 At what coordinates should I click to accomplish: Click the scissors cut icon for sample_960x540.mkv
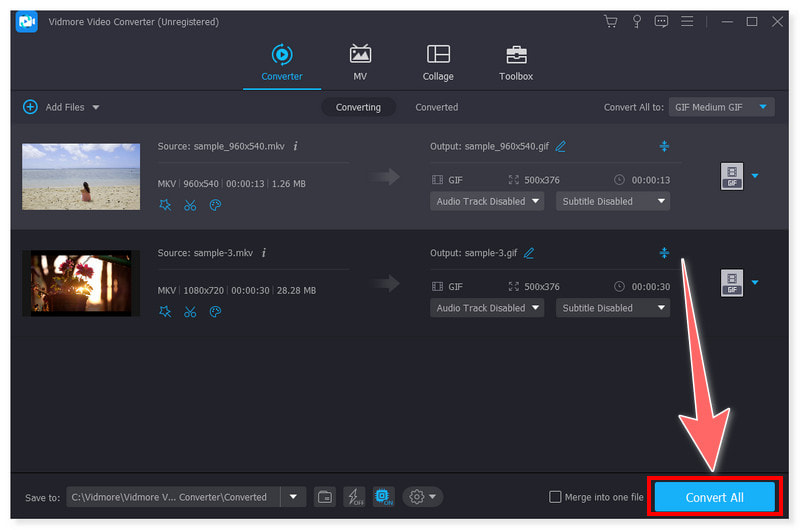(190, 205)
